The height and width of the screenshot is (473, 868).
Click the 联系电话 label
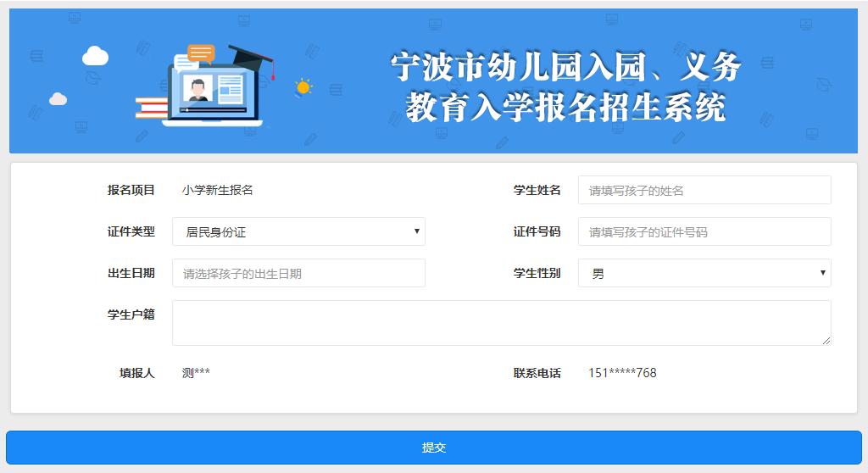(537, 373)
